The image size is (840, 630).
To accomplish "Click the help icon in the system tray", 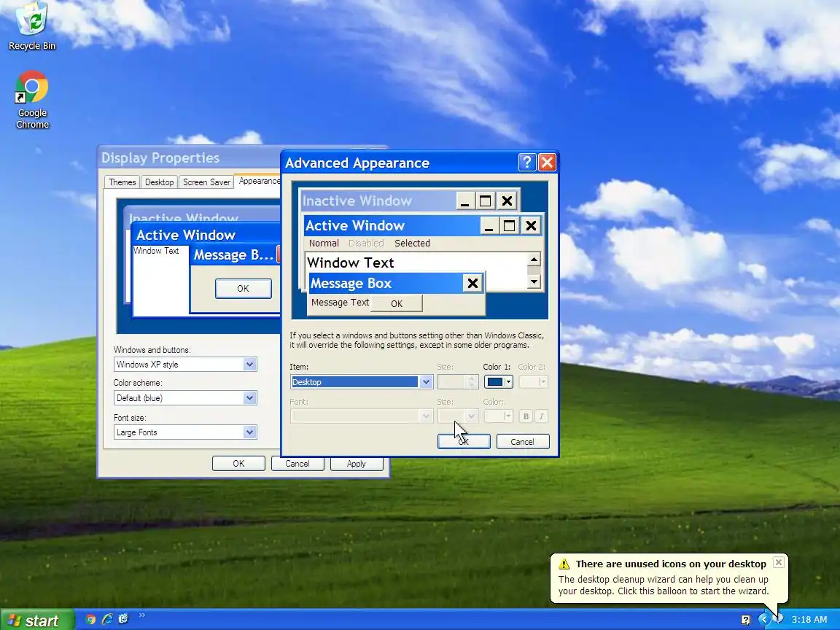I will point(745,620).
